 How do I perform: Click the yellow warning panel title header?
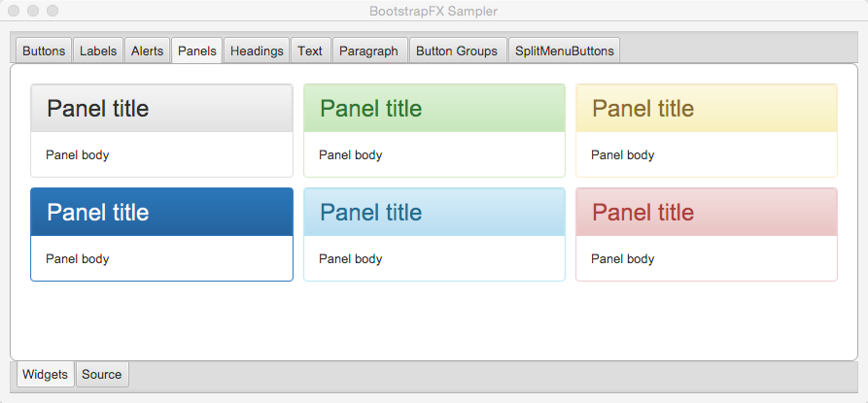click(x=707, y=109)
